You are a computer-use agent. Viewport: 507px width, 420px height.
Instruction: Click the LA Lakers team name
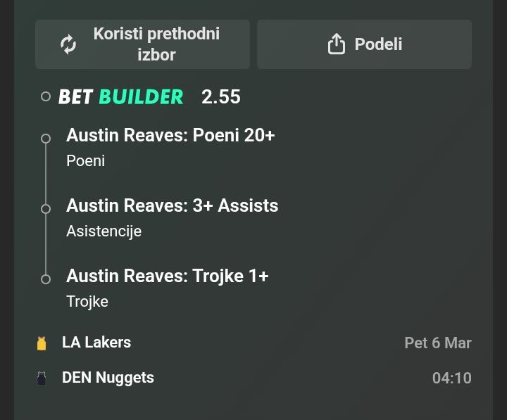(96, 343)
